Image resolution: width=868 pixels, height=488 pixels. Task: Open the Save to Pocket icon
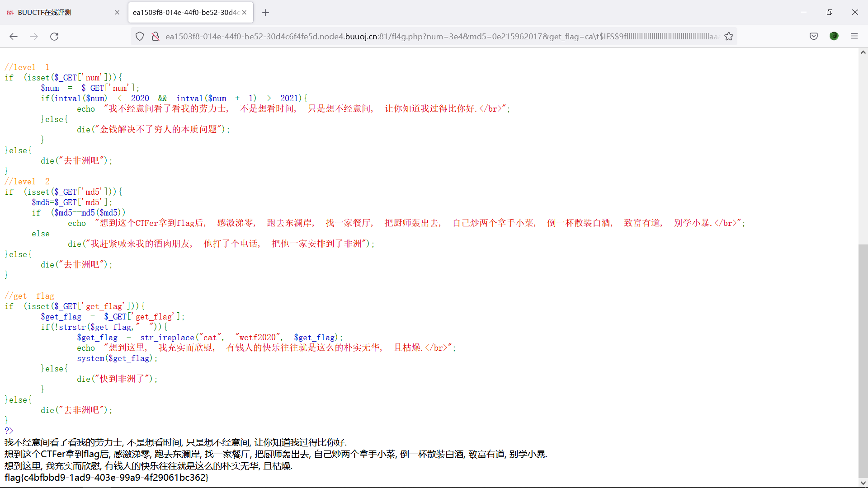[x=814, y=37]
